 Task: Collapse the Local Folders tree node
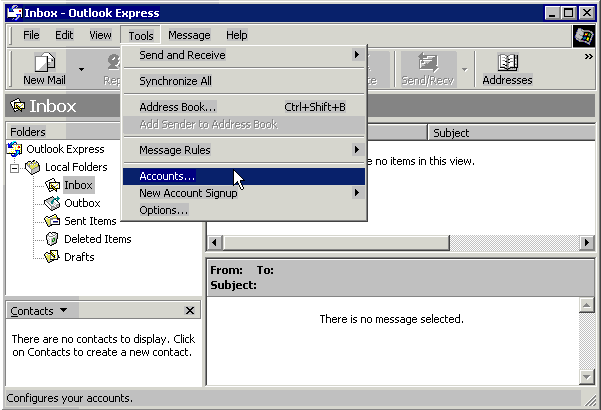[15, 167]
